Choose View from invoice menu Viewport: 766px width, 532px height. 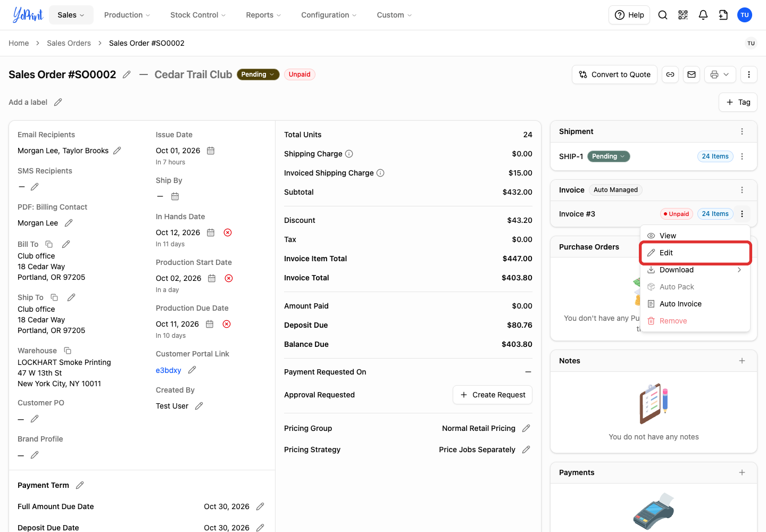click(695, 236)
